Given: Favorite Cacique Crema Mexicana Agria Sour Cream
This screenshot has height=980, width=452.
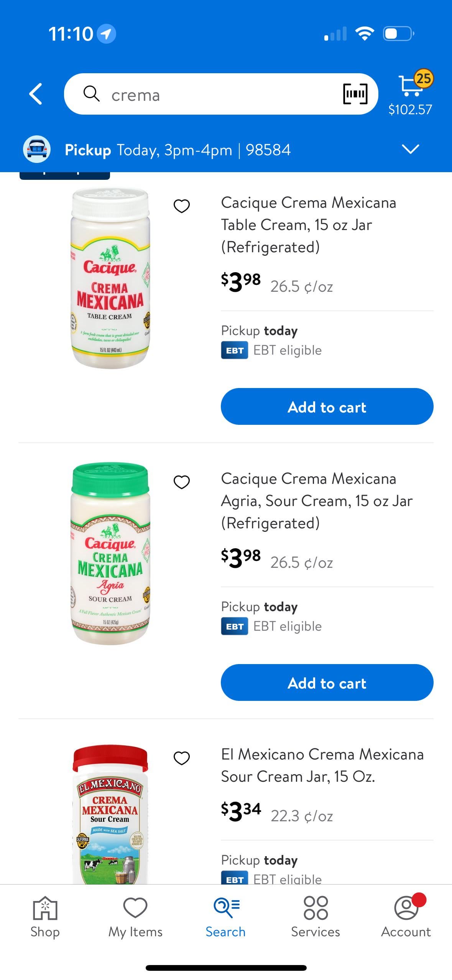Looking at the screenshot, I should point(182,482).
